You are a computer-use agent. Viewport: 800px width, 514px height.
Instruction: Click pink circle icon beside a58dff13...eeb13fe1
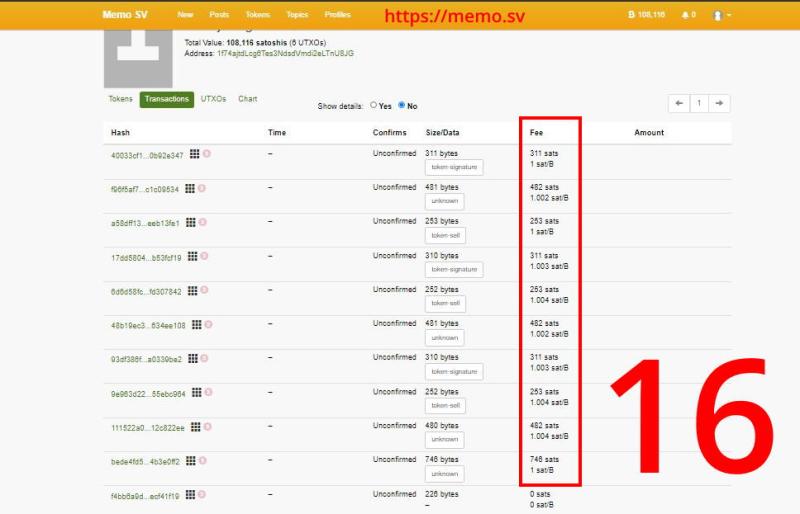pos(203,222)
